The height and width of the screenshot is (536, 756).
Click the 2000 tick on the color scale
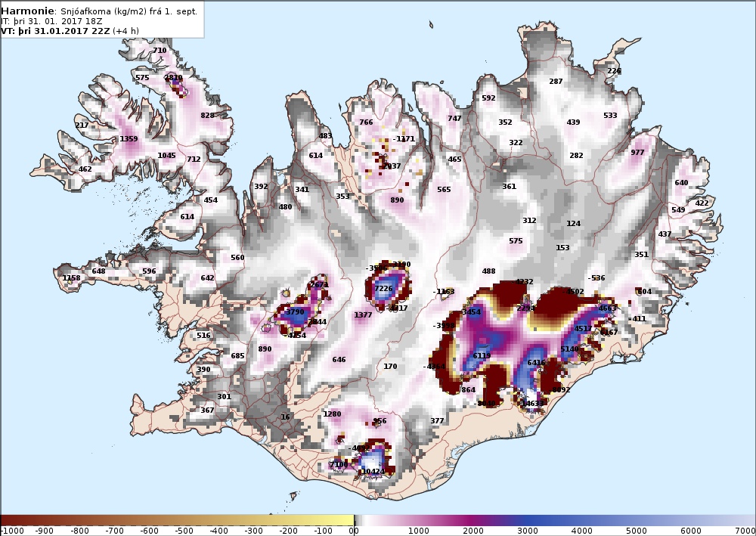tap(473, 531)
